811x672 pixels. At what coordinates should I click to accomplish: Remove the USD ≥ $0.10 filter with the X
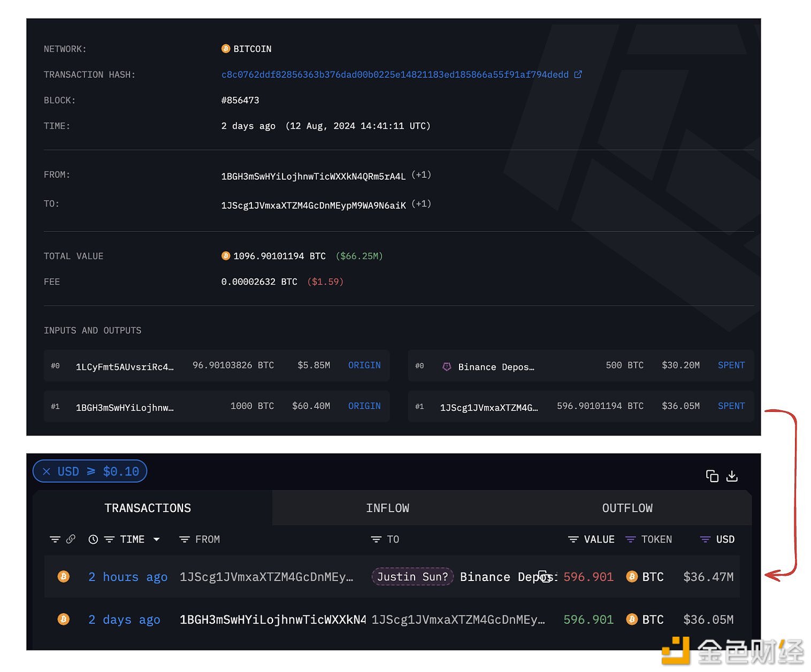[x=47, y=471]
